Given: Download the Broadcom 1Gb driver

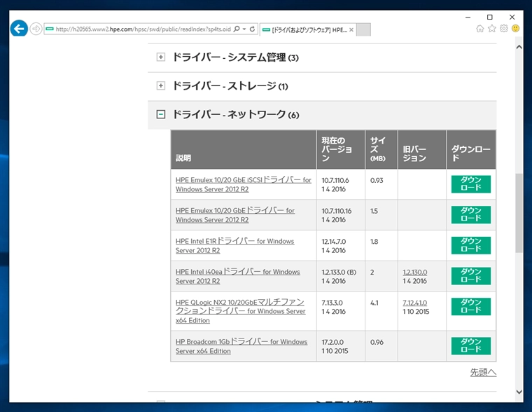Looking at the screenshot, I should point(470,345).
